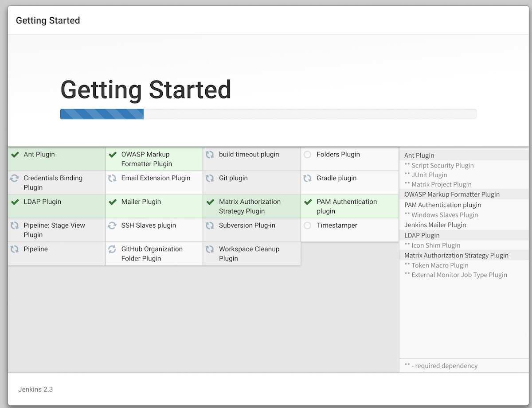532x408 pixels.
Task: Click the installation progress bar
Action: tap(268, 114)
